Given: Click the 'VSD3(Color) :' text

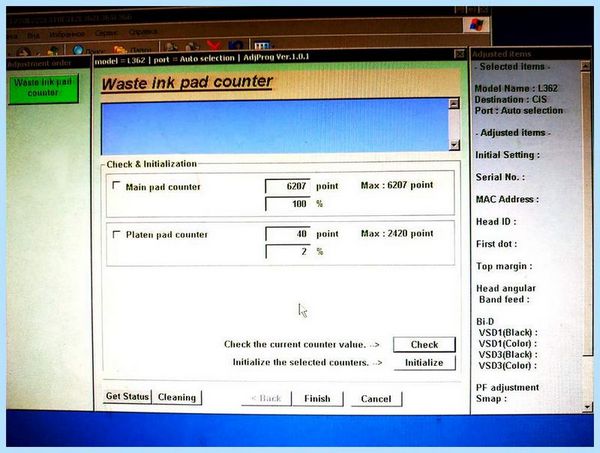Looking at the screenshot, I should tap(507, 366).
